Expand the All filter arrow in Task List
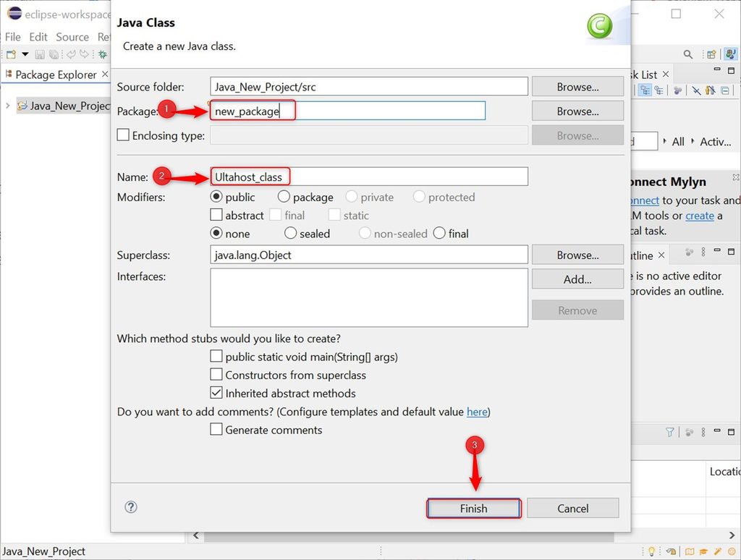Screen dimensions: 741x560 [664, 141]
